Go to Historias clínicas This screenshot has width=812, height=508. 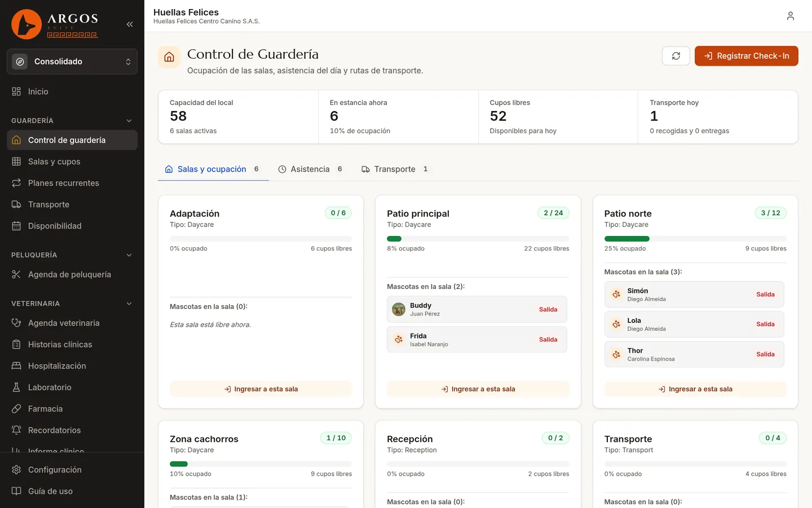(x=72, y=344)
